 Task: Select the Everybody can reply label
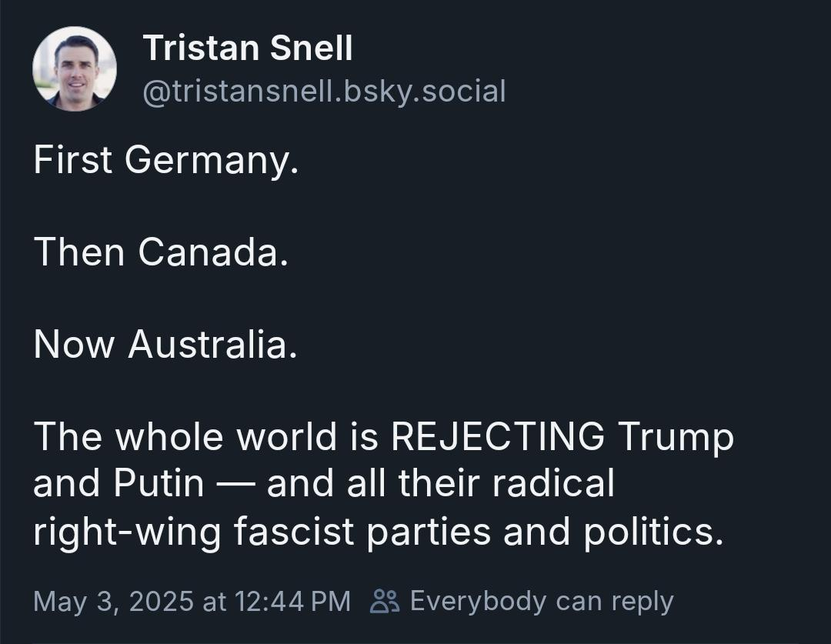542,601
